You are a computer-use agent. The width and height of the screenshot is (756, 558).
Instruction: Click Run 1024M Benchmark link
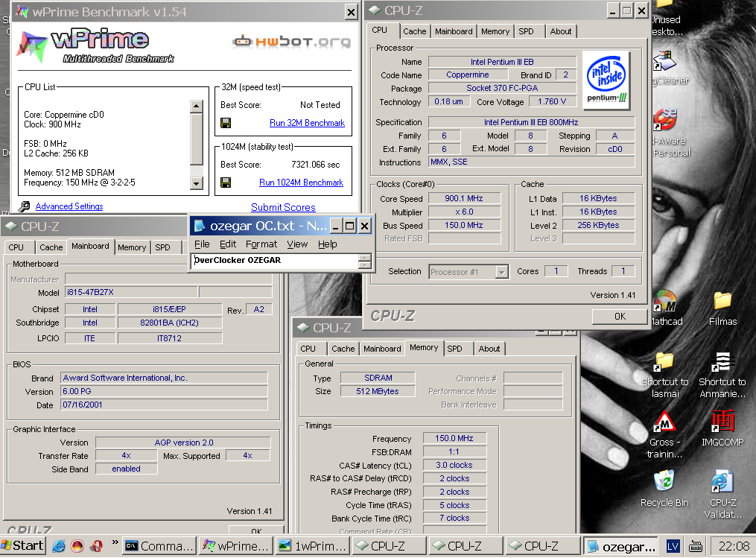tap(302, 183)
